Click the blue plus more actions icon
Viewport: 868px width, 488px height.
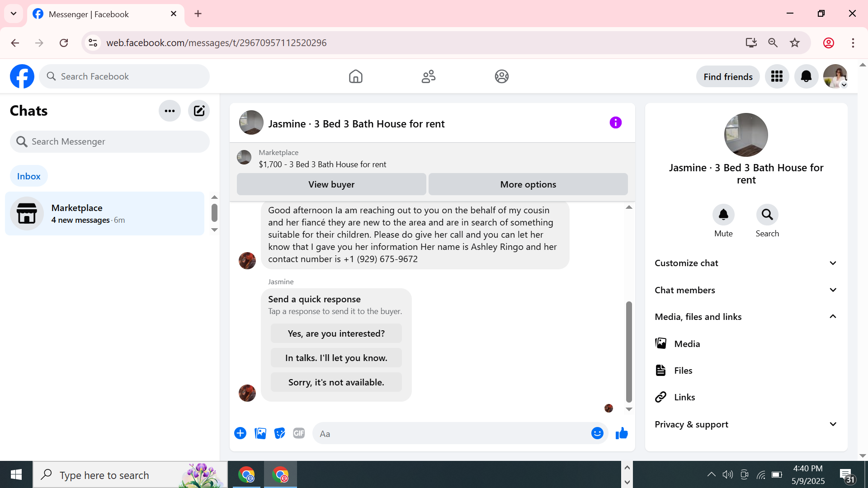pos(240,433)
